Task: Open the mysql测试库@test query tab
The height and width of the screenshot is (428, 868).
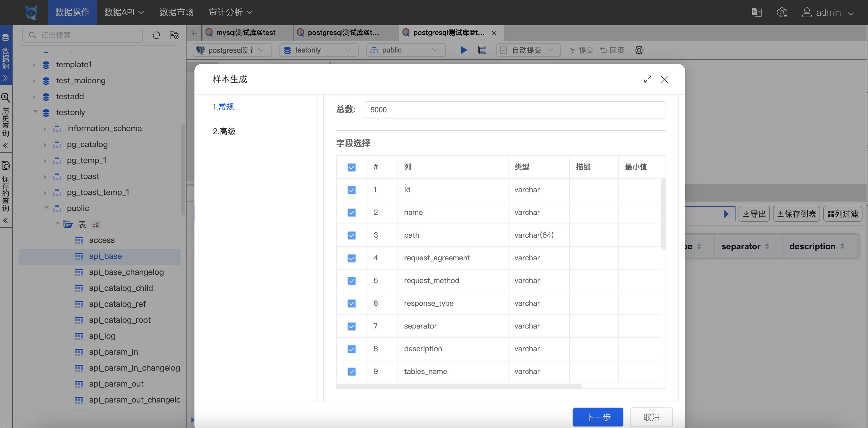Action: [x=245, y=33]
